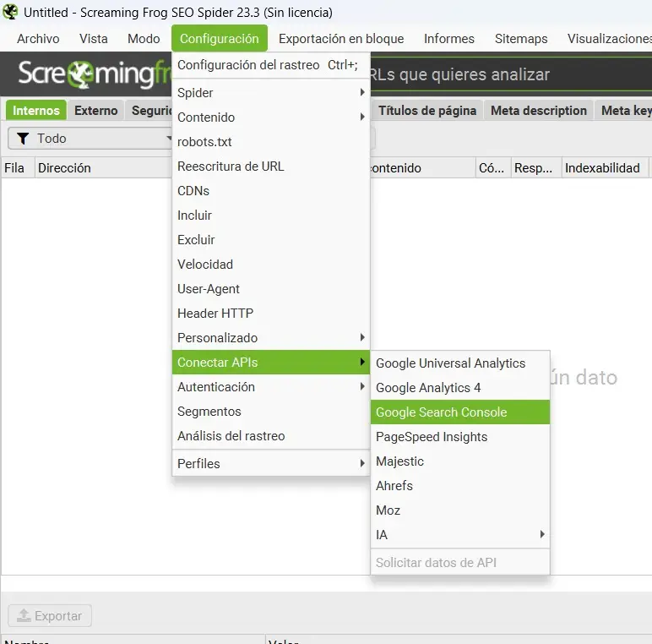652x644 pixels.
Task: Choose Excluir from configuration menu
Action: (271, 240)
